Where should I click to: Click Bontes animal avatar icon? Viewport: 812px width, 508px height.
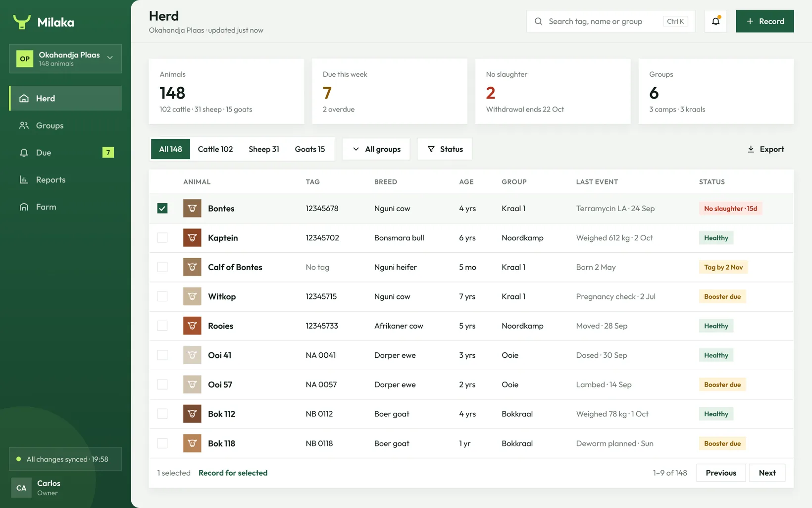(x=192, y=208)
